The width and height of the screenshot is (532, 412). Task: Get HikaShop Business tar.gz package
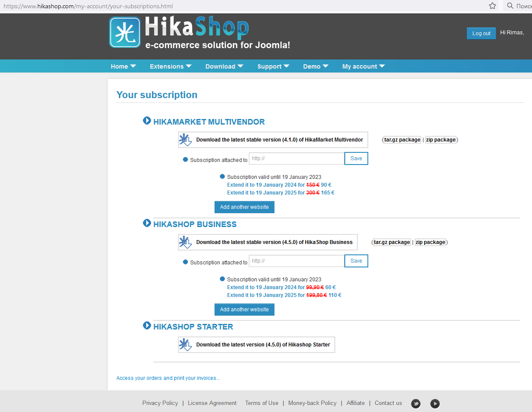392,242
